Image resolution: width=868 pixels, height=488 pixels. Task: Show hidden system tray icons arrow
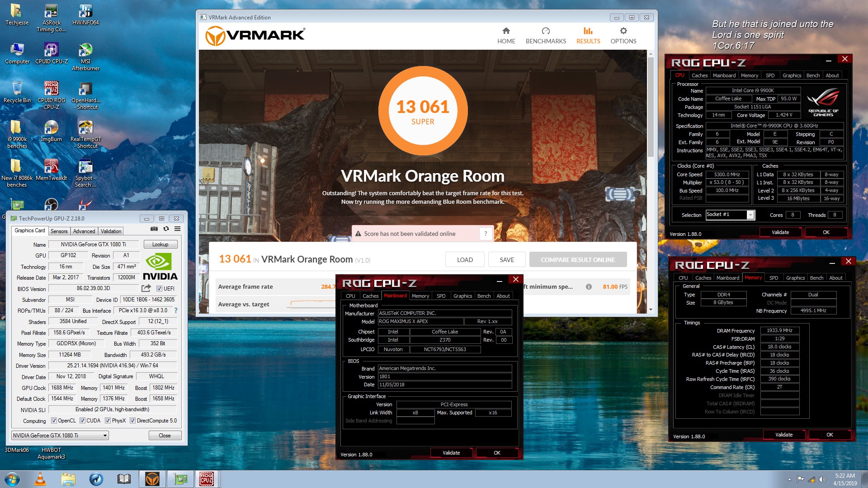pos(789,479)
